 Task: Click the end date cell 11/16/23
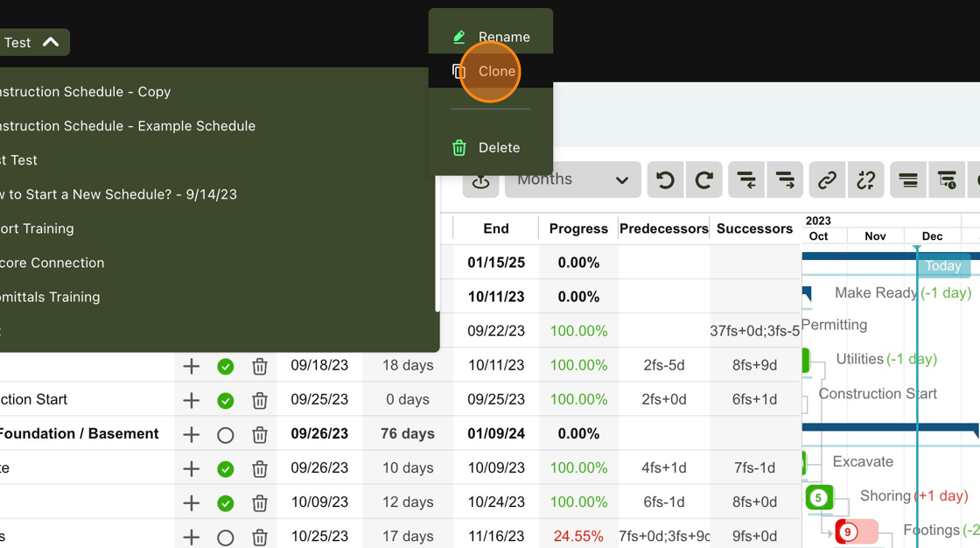[496, 537]
